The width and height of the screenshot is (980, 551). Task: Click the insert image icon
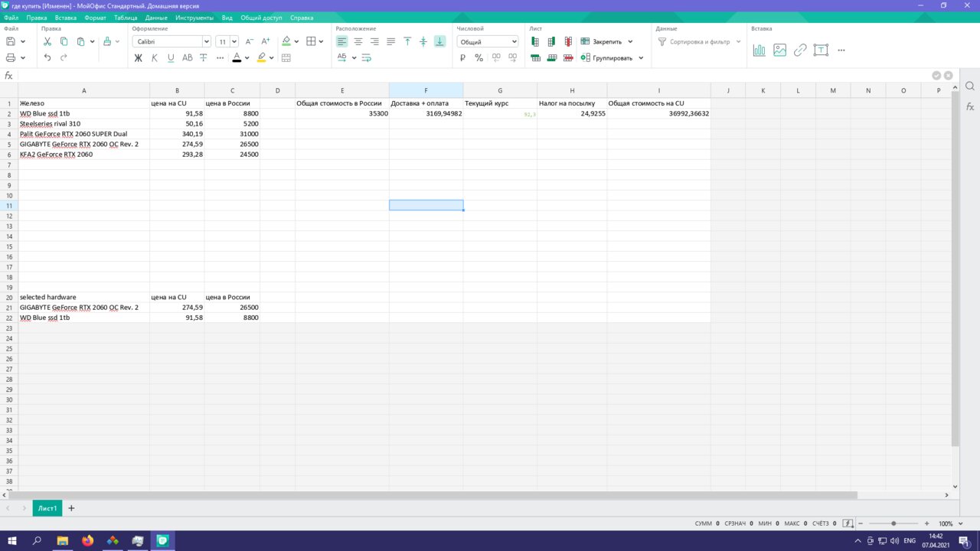pyautogui.click(x=779, y=51)
